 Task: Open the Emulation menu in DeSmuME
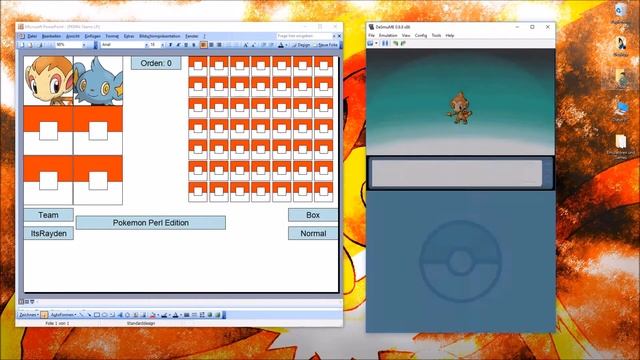388,36
